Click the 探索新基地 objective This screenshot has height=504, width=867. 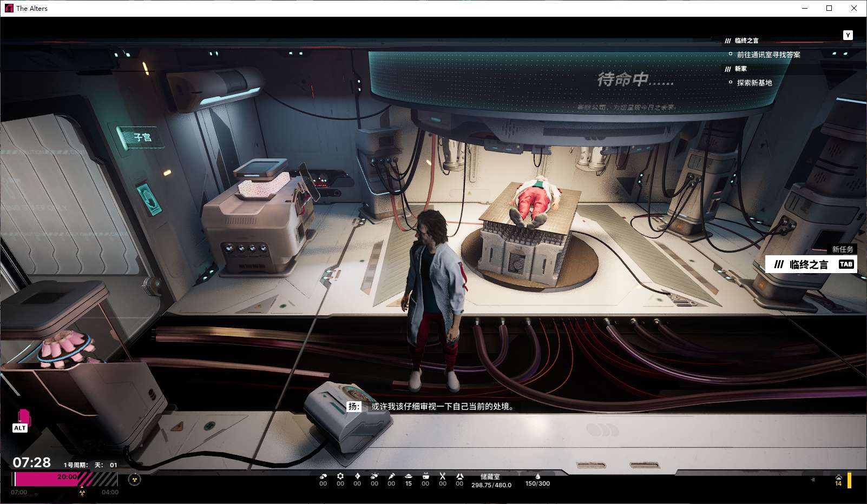click(754, 83)
